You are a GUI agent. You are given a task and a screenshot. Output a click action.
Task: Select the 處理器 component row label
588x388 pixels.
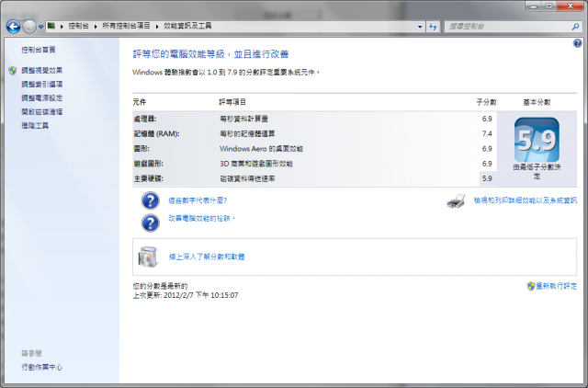[145, 119]
